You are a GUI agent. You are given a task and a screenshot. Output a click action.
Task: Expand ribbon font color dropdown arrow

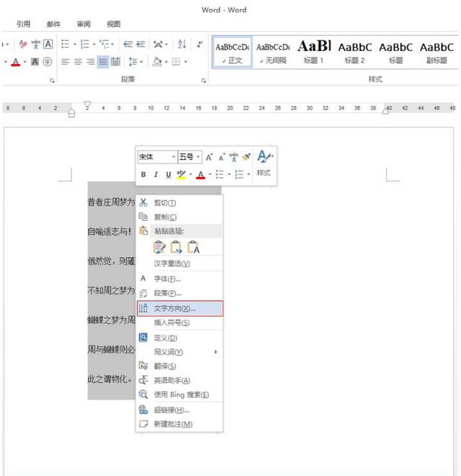coord(24,62)
